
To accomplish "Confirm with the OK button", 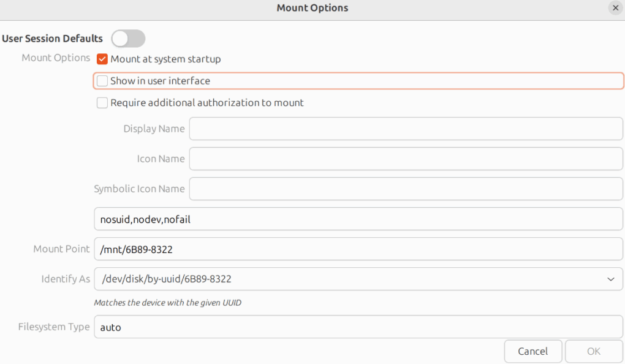I will coord(594,351).
